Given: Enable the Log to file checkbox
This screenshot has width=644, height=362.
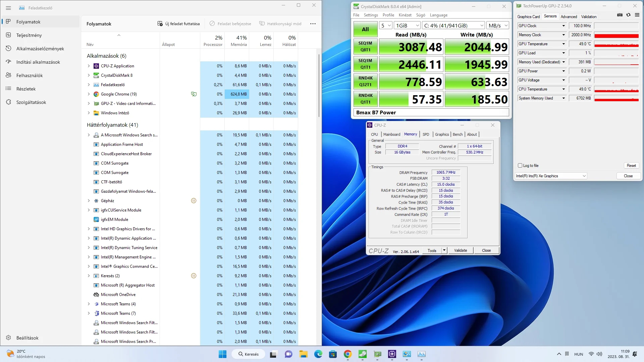Looking at the screenshot, I should (x=520, y=166).
